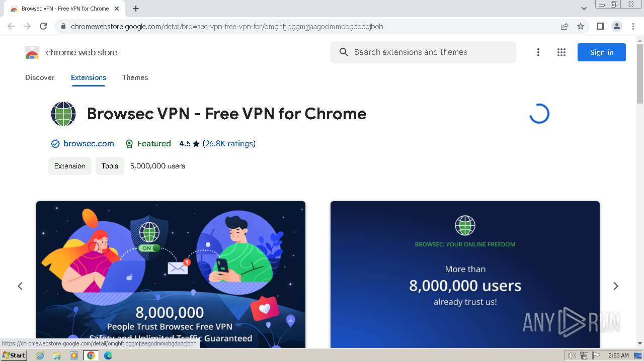Switch to the Discover tab
Viewport: 644px width, 362px height.
(40, 77)
